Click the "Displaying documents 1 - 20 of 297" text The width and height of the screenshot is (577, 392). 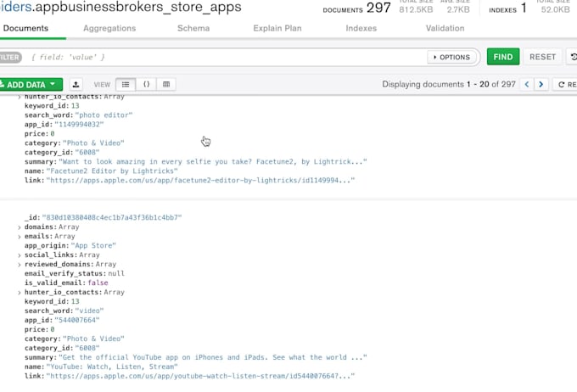[x=449, y=84]
